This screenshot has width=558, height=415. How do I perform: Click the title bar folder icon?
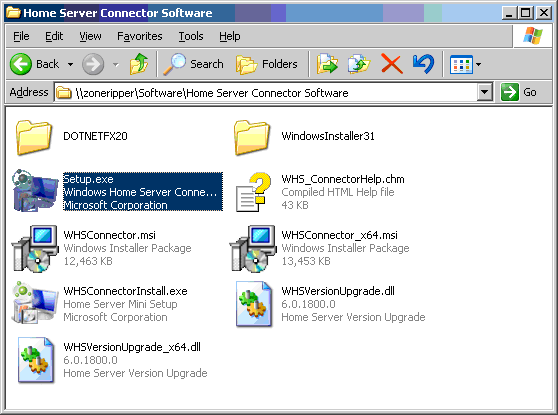[14, 12]
